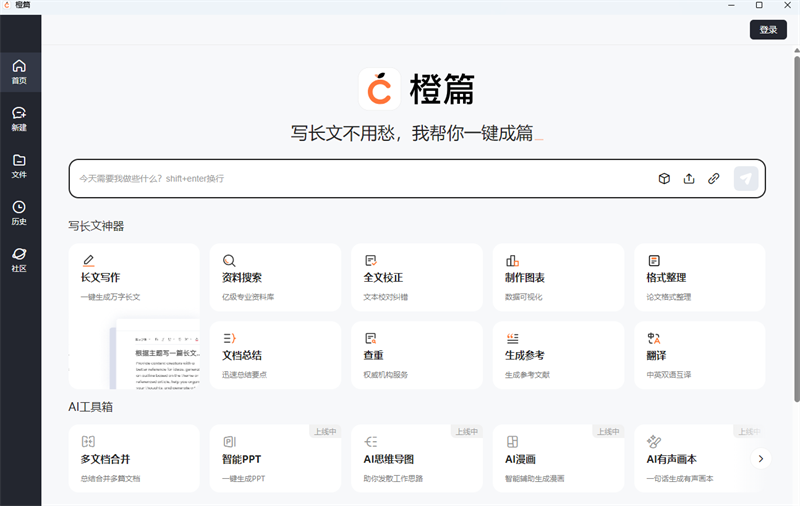Screen dimensions: 800x506
Task: Click the pencil icon on 长文写作
Action: click(88, 261)
